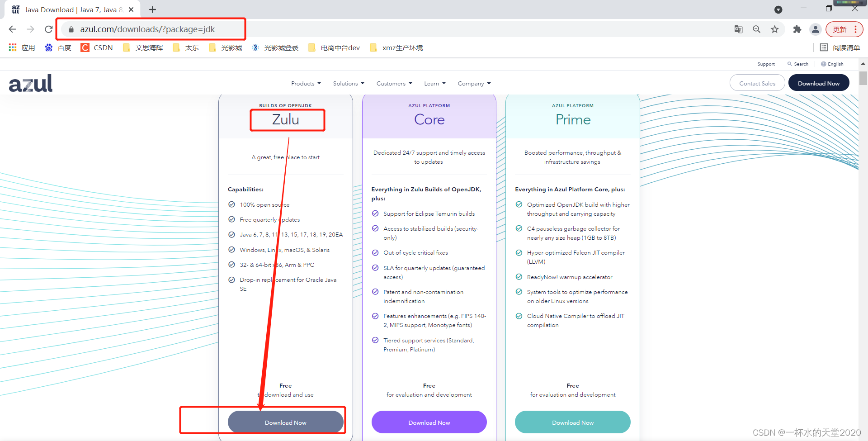Expand the Products menu
Screen dimensions: 868x441
(306, 84)
